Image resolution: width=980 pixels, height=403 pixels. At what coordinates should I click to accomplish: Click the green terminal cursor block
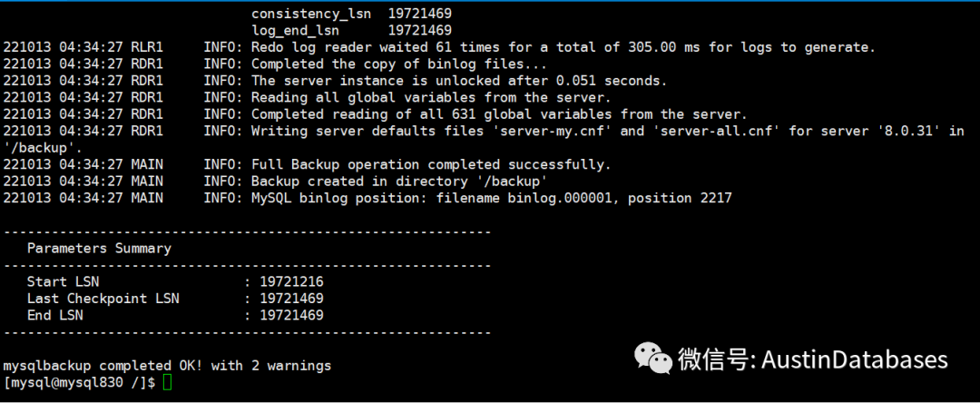pos(167,382)
